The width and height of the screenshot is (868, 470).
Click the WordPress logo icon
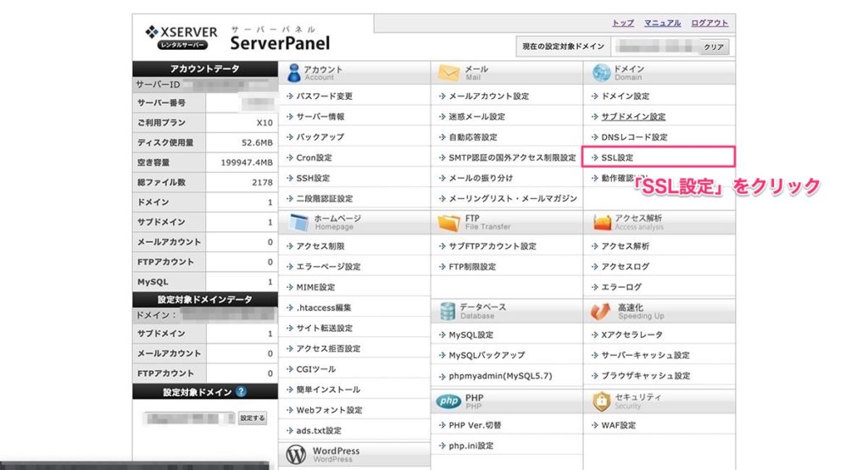click(295, 455)
